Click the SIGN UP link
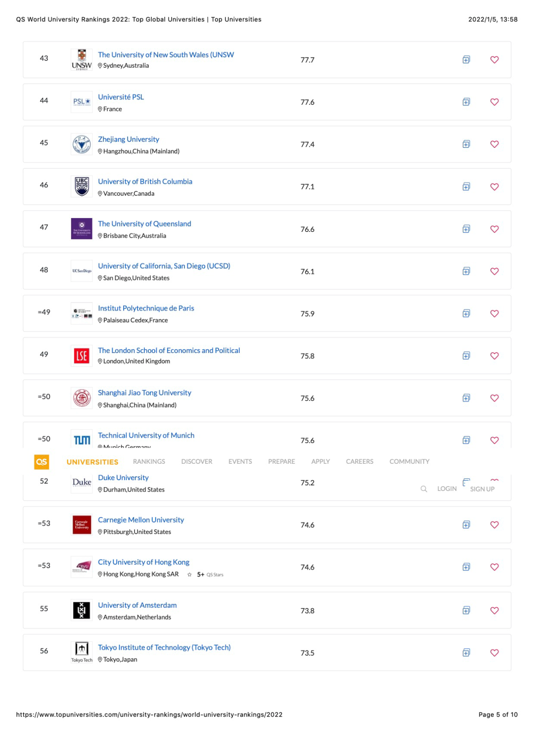This screenshot has width=534, height=756. [482, 489]
